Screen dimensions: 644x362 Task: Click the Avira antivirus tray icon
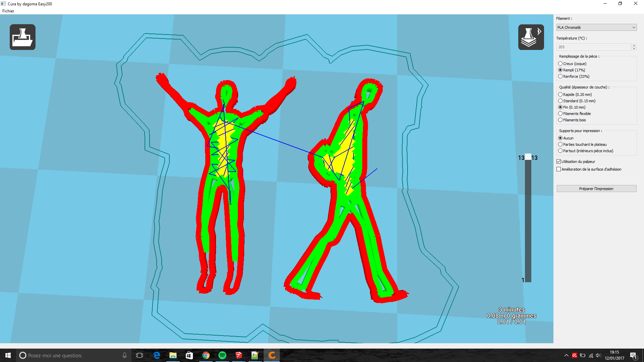pos(575,355)
